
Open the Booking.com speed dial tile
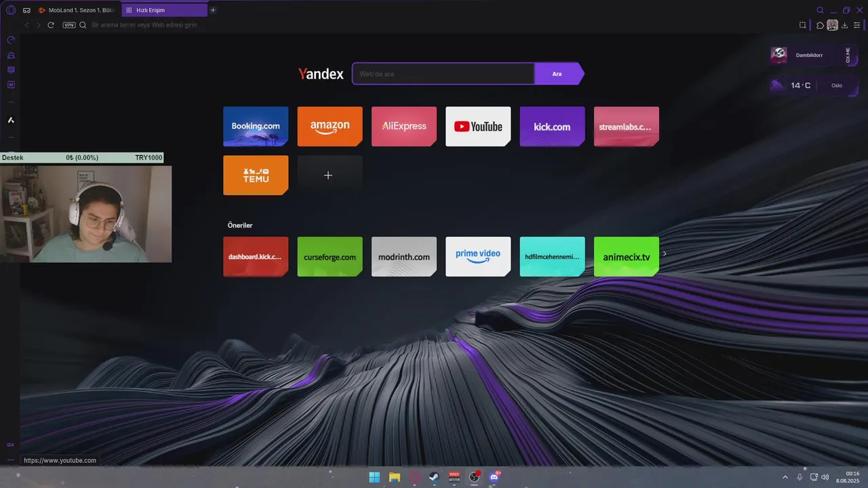[256, 126]
